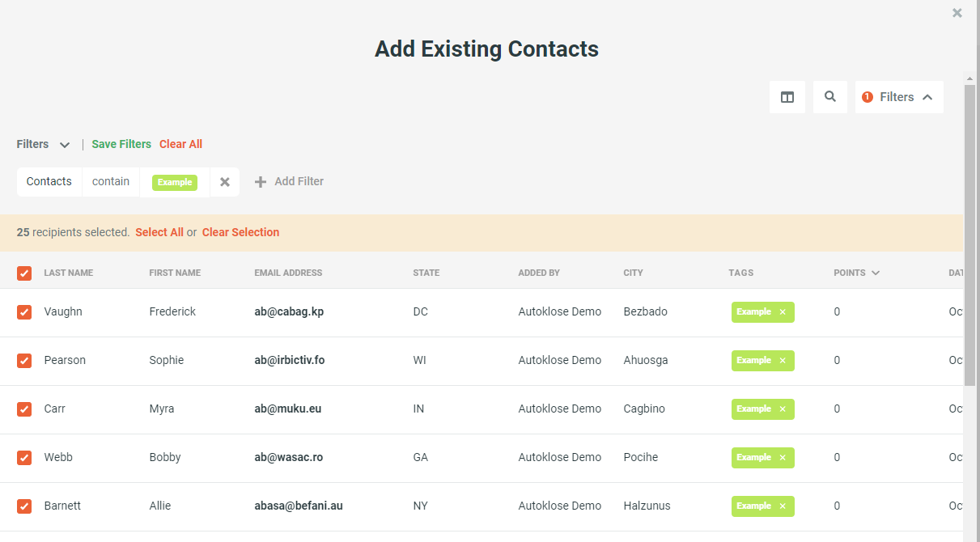The image size is (980, 542).
Task: Click Add Filter plus icon
Action: point(260,181)
